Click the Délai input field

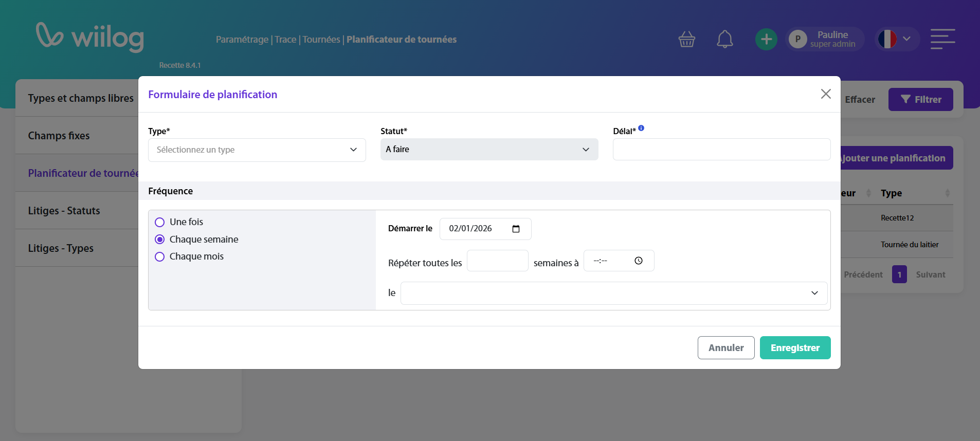click(x=721, y=150)
